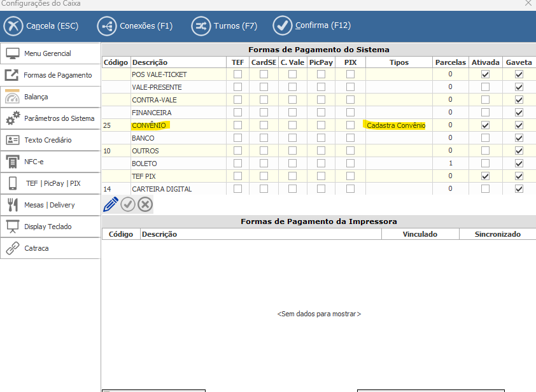Click the Cancela (ESC) X icon
Screen dimensions: 536x392
(x=13, y=26)
